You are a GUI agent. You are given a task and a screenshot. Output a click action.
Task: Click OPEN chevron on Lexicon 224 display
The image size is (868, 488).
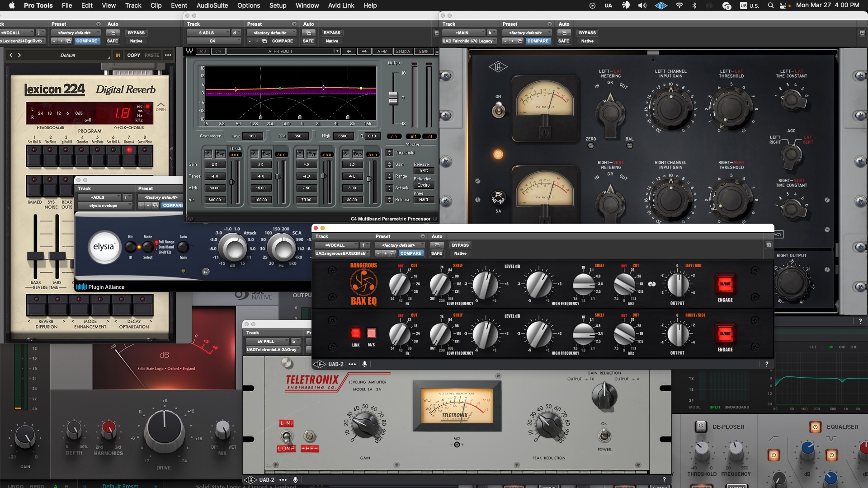(161, 107)
